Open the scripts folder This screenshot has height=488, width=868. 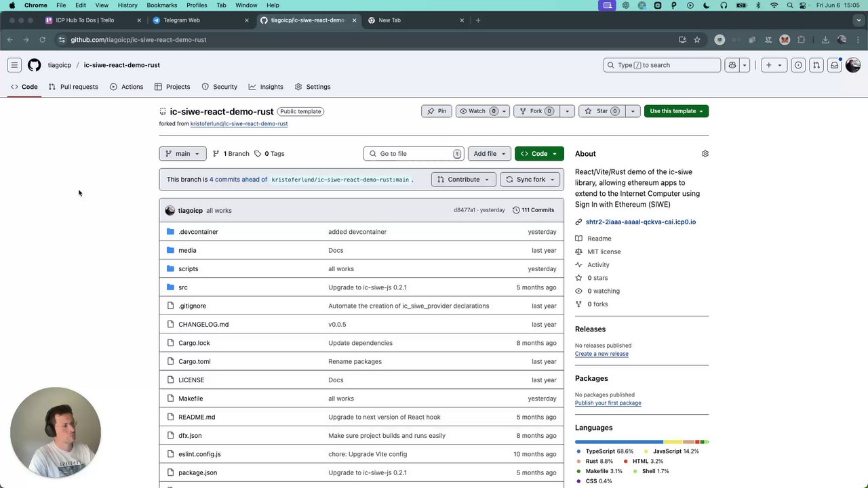pyautogui.click(x=189, y=269)
